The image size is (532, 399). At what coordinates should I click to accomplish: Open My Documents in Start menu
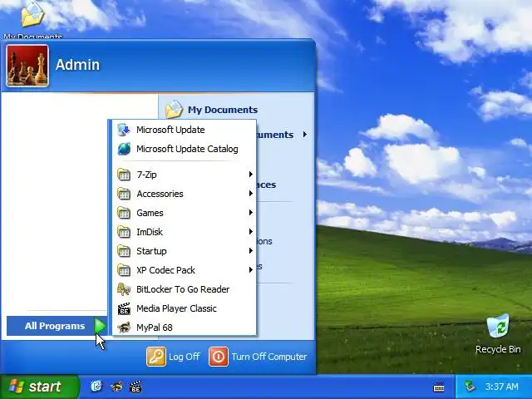pos(223,110)
